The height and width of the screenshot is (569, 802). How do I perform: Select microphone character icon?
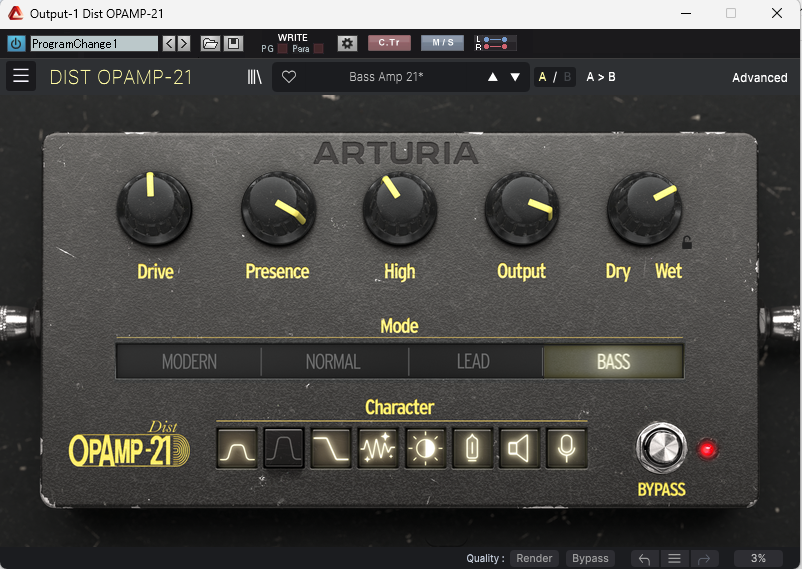566,449
